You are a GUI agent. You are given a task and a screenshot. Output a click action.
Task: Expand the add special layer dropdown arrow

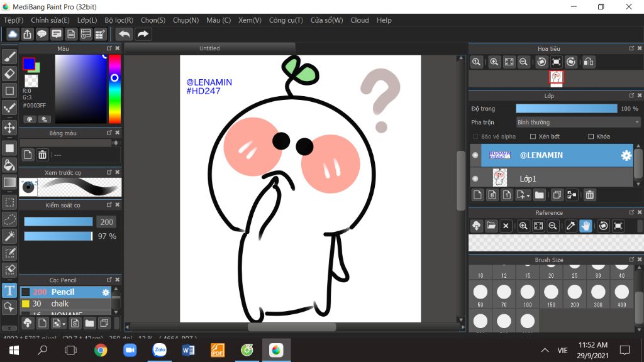(528, 196)
